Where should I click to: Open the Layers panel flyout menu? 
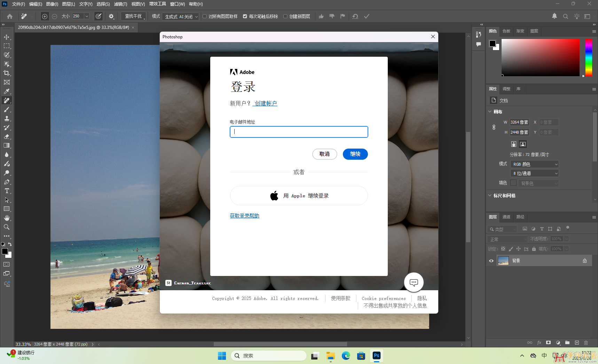tap(594, 217)
